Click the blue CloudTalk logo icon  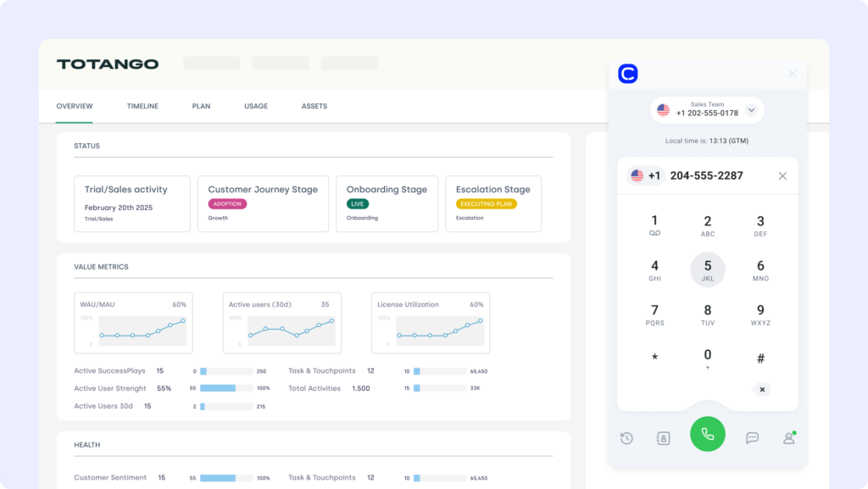pos(628,74)
